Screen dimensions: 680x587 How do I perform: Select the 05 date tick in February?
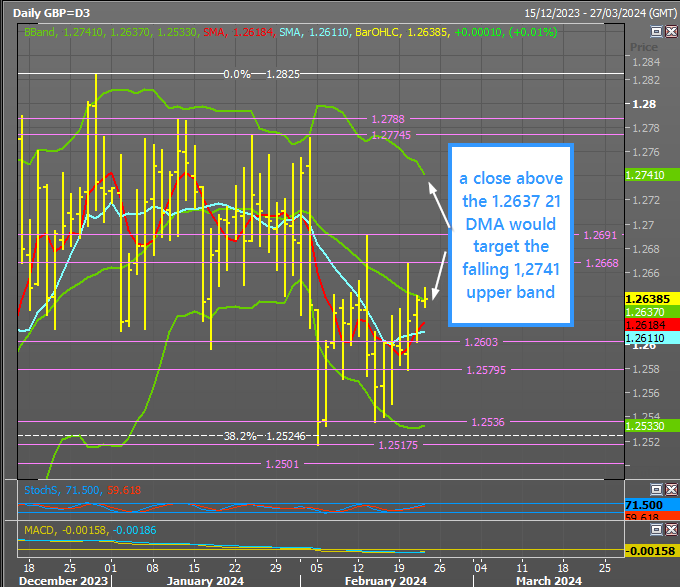[x=317, y=567]
